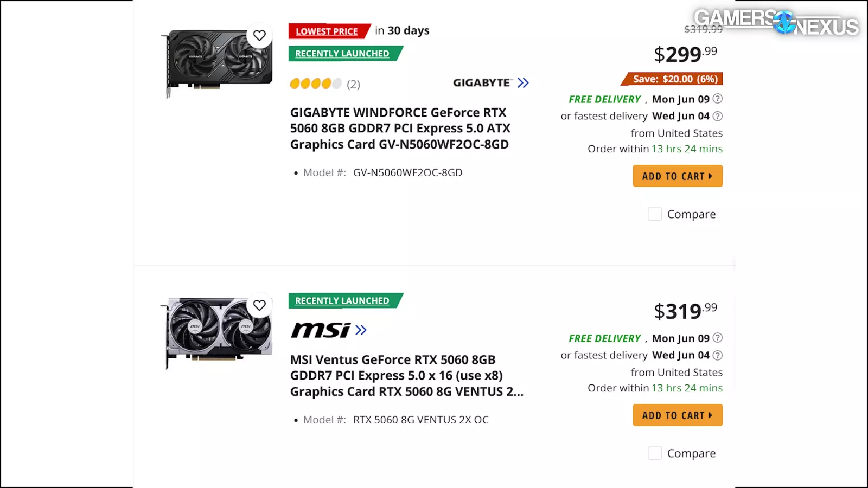Expand the double chevron next to Gigabyte logo
Viewport: 868px width, 488px height.
(523, 83)
